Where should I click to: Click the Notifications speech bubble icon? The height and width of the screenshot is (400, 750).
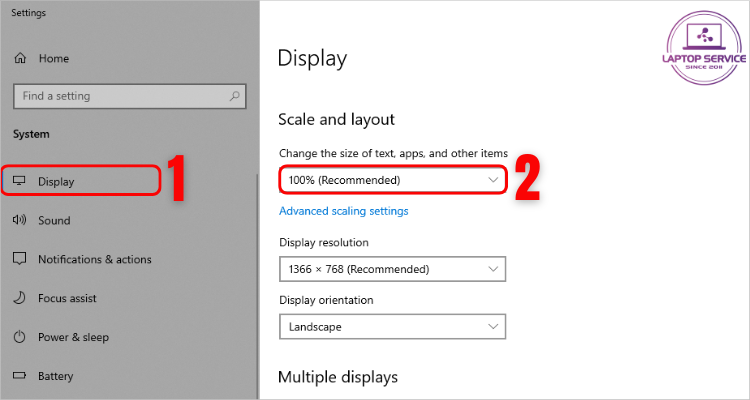19,259
